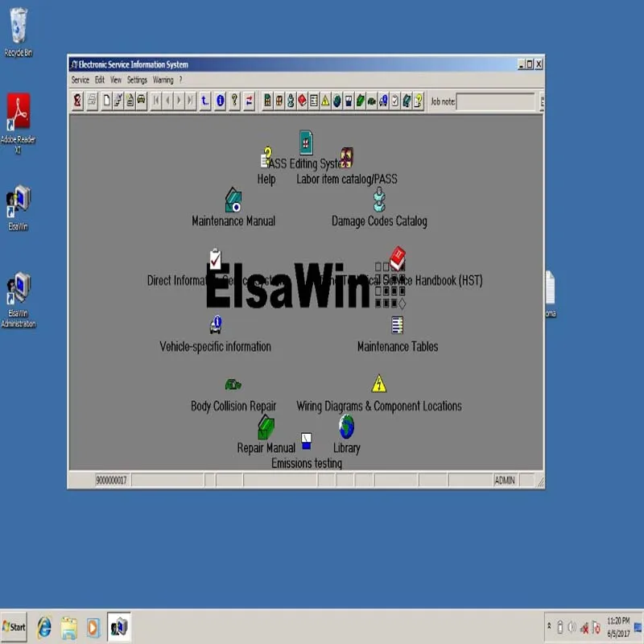Click the Start button on the taskbar
Screen dimensions: 644x644
14,626
